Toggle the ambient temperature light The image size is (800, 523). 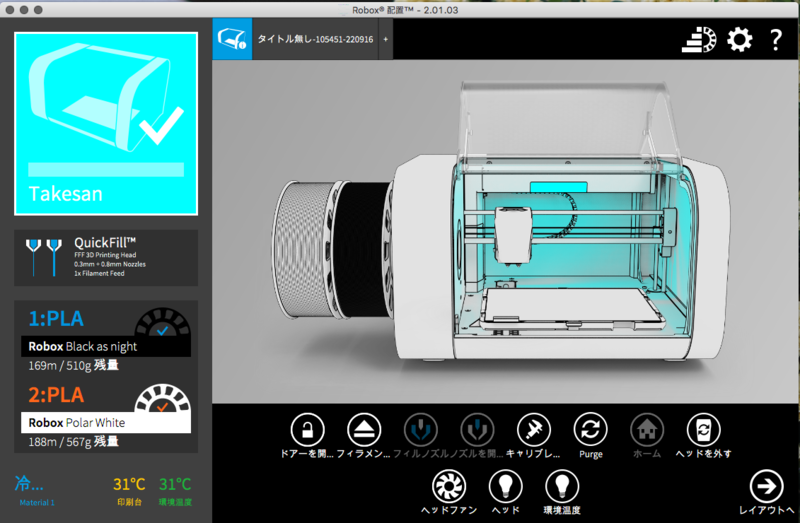tap(562, 486)
